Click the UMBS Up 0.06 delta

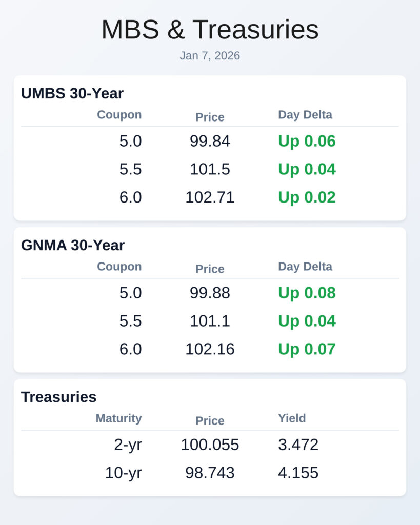click(x=307, y=142)
